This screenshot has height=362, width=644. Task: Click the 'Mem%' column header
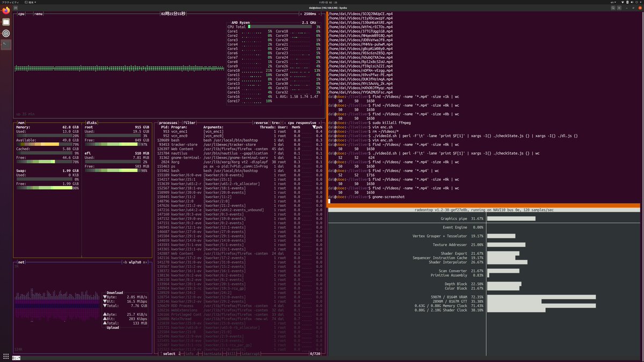295,127
